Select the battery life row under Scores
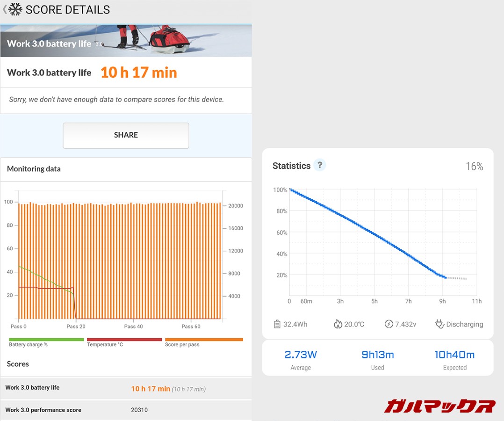 [x=126, y=388]
